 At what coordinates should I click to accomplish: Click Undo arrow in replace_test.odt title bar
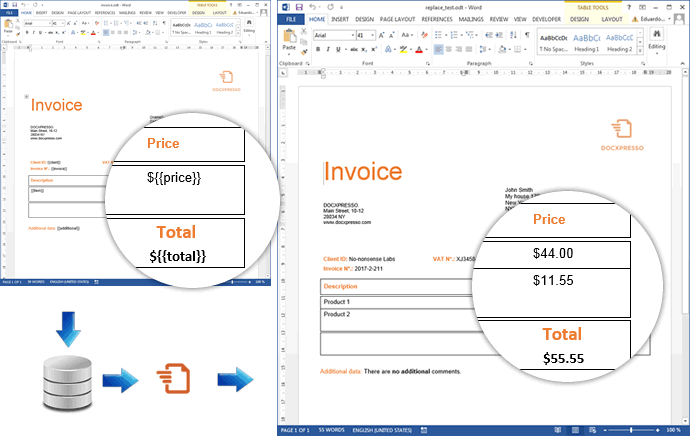[313, 7]
